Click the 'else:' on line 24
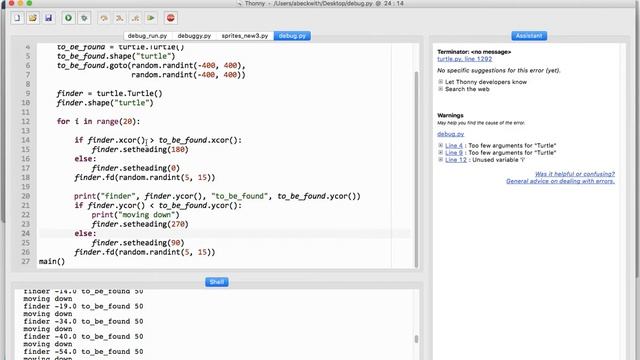This screenshot has height=360, width=640. 85,233
